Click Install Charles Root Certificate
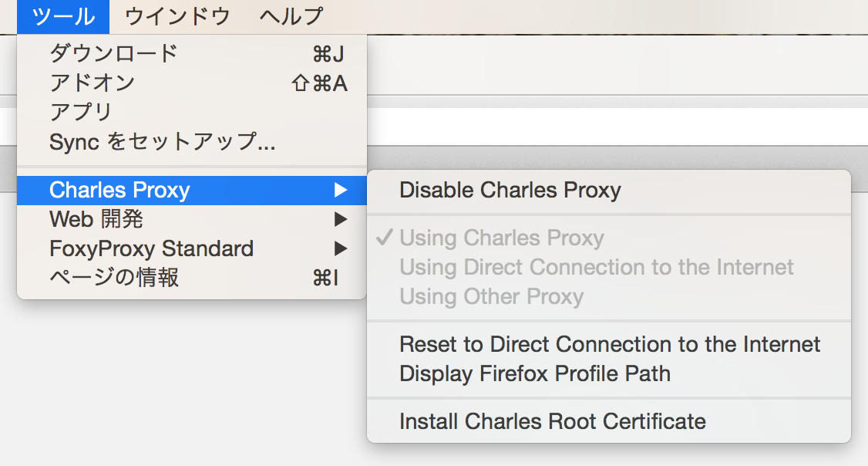The image size is (868, 466). (x=609, y=421)
